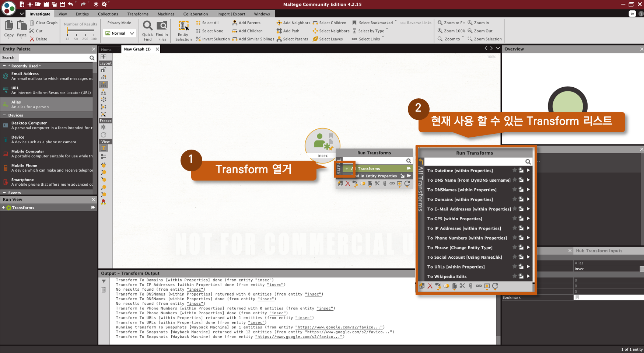Toggle favorite star for To Datetime transform

click(515, 170)
